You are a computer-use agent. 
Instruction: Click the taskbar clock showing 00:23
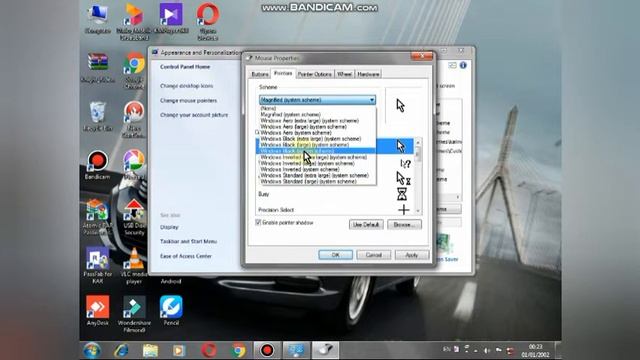535,351
